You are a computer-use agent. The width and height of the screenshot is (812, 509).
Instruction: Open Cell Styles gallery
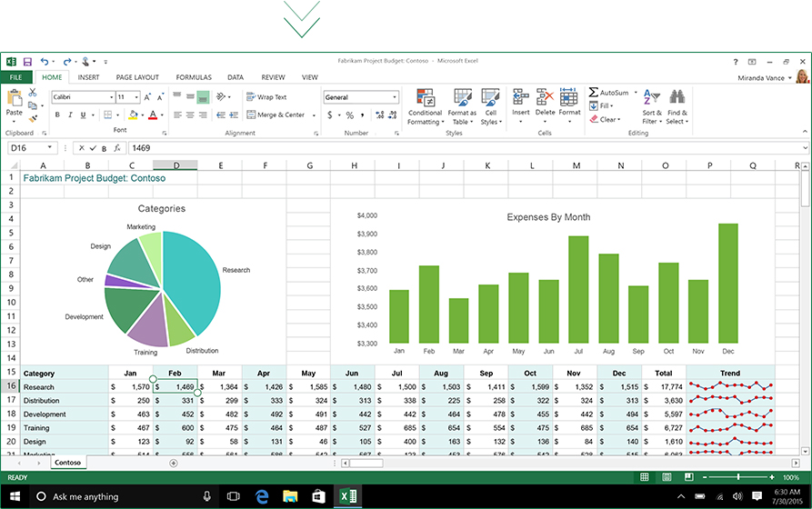pos(490,106)
